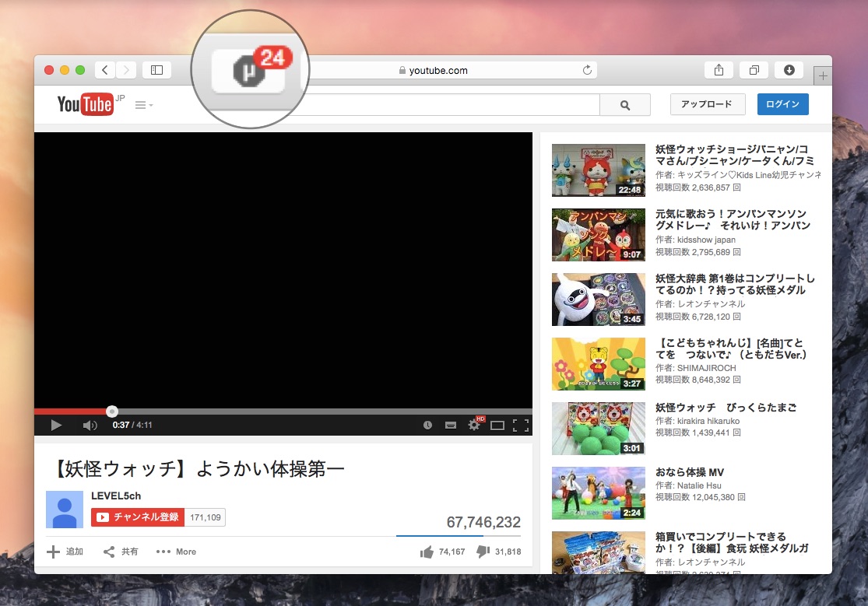This screenshot has width=868, height=606.
Task: Open thumbnail of 3:01 びっくらたまご video
Action: tap(599, 429)
